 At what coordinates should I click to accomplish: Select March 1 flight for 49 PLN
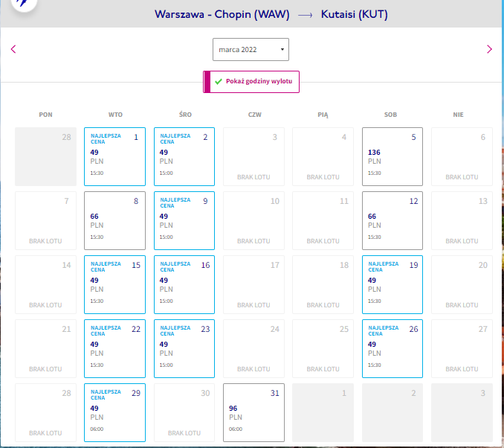tap(114, 157)
